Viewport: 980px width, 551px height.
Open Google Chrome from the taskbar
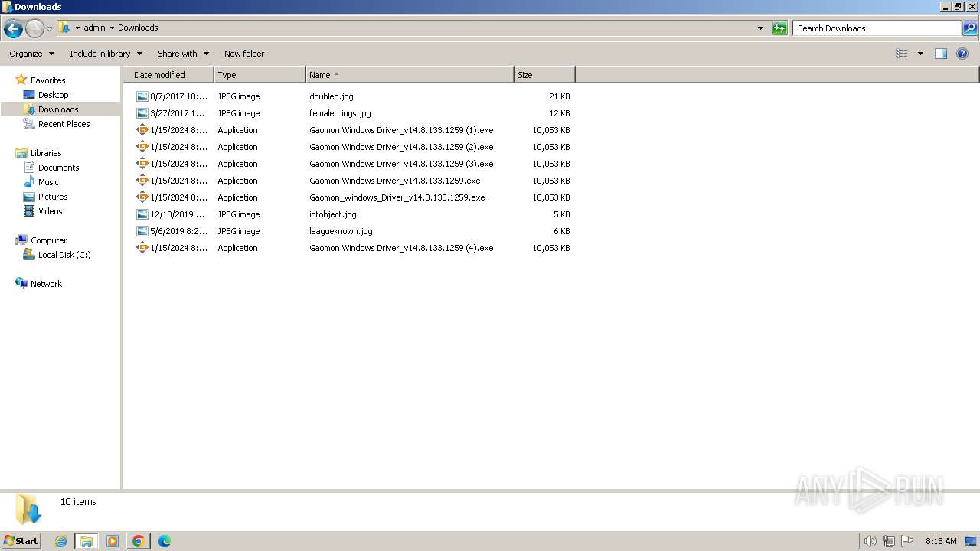(139, 541)
